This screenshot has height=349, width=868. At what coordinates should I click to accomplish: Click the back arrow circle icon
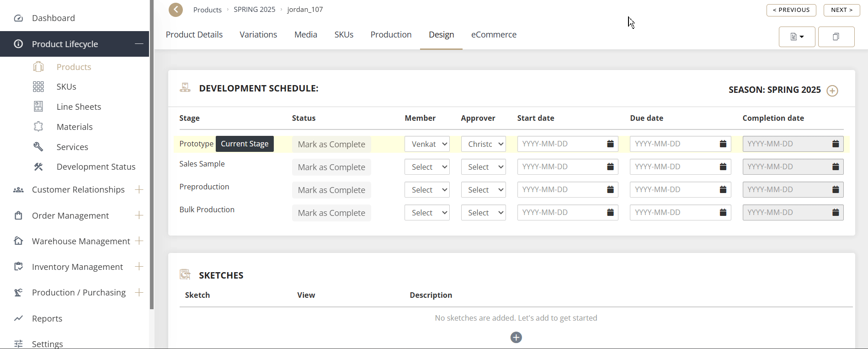176,10
